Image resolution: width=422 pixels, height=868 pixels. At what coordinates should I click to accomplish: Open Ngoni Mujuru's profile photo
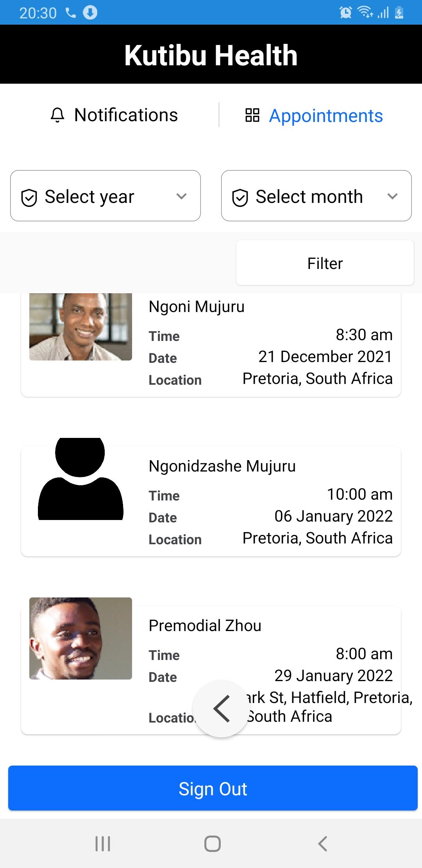(80, 327)
